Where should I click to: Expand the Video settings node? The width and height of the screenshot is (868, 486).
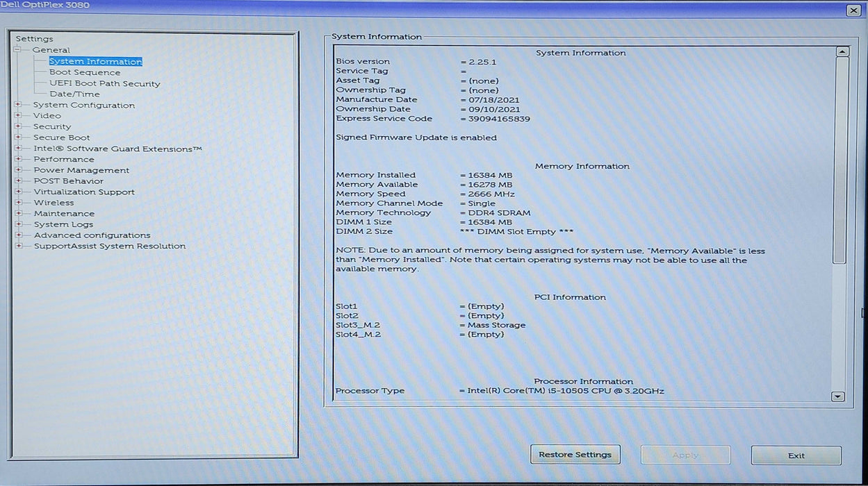coord(19,116)
